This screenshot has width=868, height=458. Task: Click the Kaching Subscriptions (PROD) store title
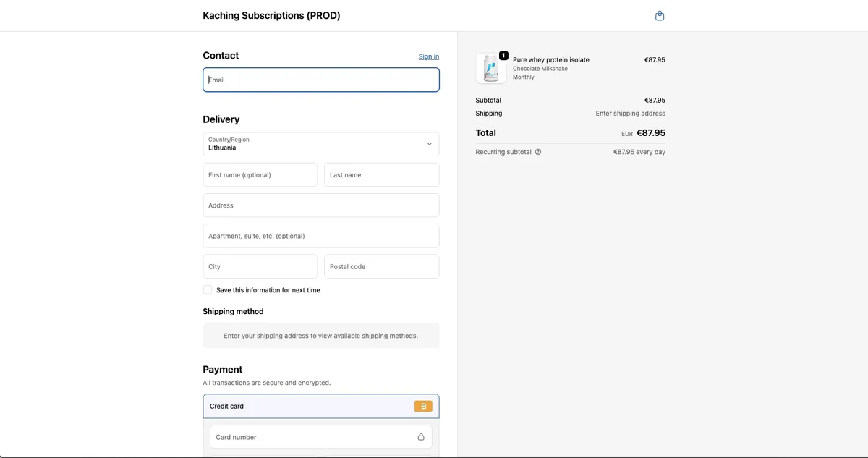click(271, 15)
